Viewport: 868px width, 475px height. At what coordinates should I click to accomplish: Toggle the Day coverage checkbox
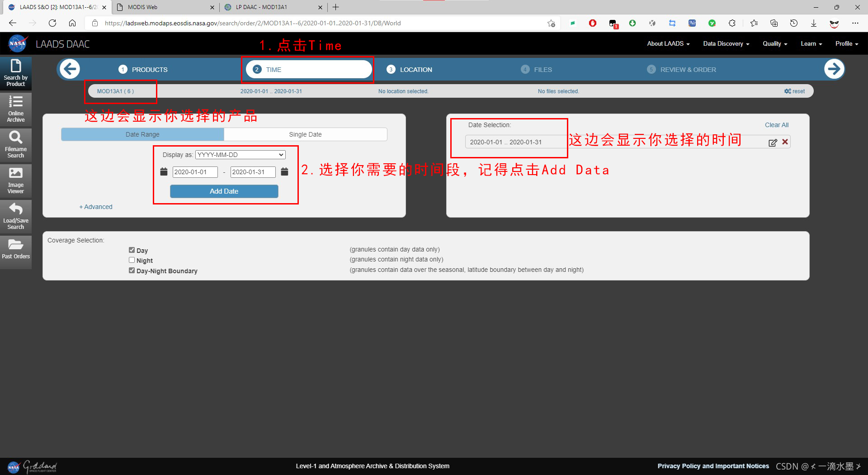click(x=132, y=250)
